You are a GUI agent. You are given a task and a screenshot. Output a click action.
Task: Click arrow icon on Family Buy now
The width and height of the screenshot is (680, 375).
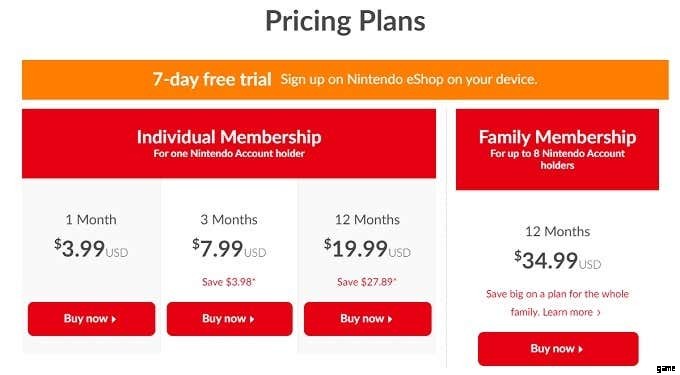[x=581, y=349]
